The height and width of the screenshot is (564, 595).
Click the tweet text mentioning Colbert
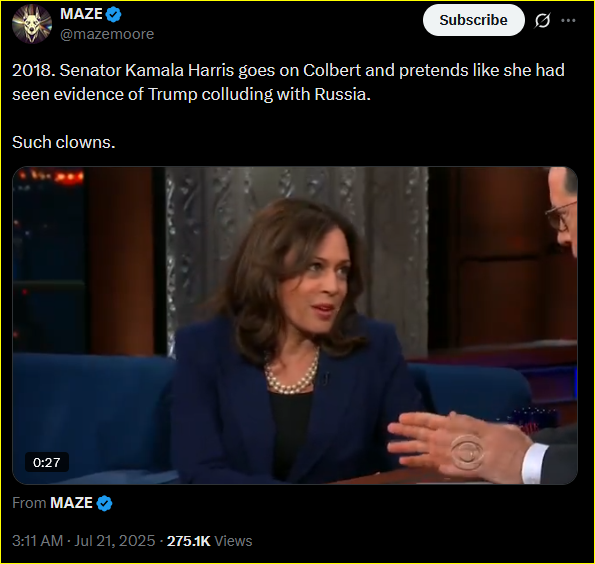[288, 82]
